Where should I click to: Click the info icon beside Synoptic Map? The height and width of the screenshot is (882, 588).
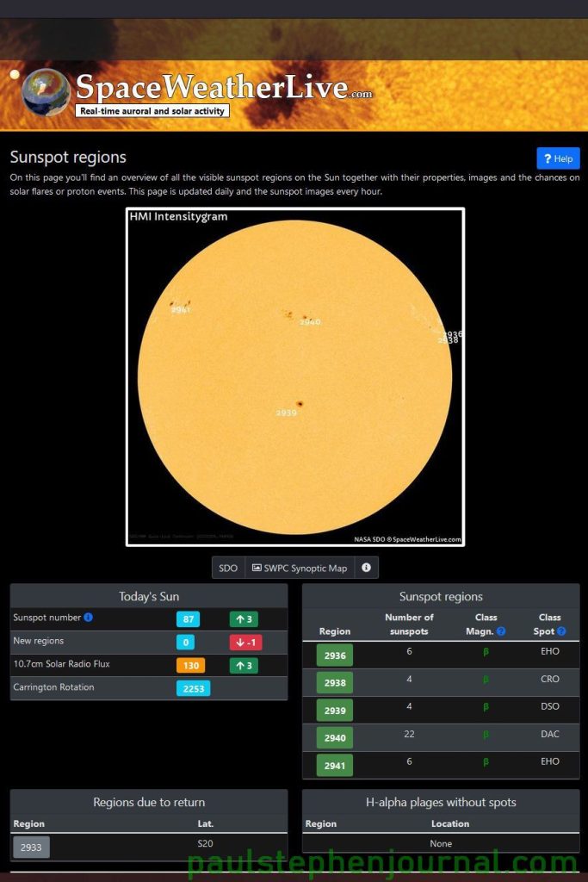coord(367,568)
